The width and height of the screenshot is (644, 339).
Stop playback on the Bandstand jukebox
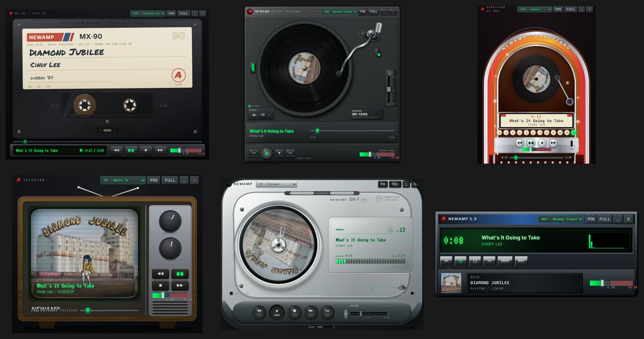(542, 143)
